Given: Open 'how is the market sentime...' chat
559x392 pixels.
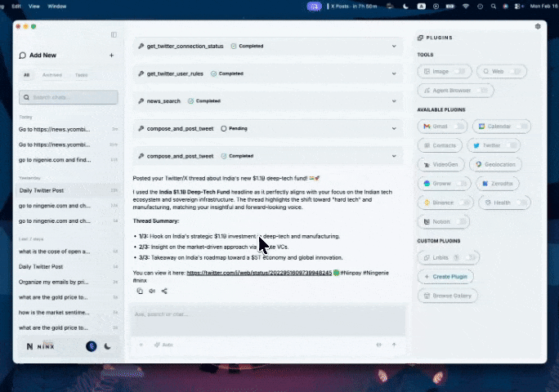Looking at the screenshot, I should (69, 312).
